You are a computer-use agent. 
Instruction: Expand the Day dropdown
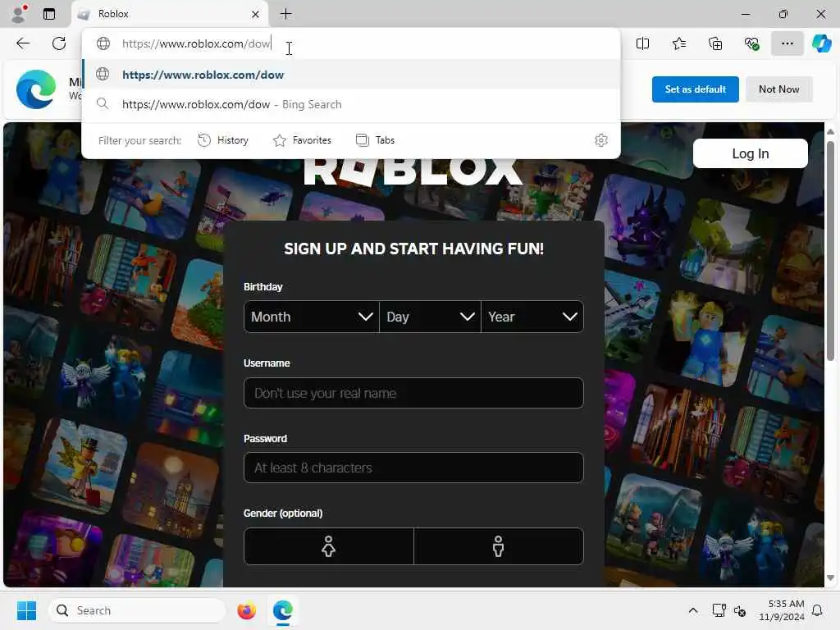pos(430,317)
